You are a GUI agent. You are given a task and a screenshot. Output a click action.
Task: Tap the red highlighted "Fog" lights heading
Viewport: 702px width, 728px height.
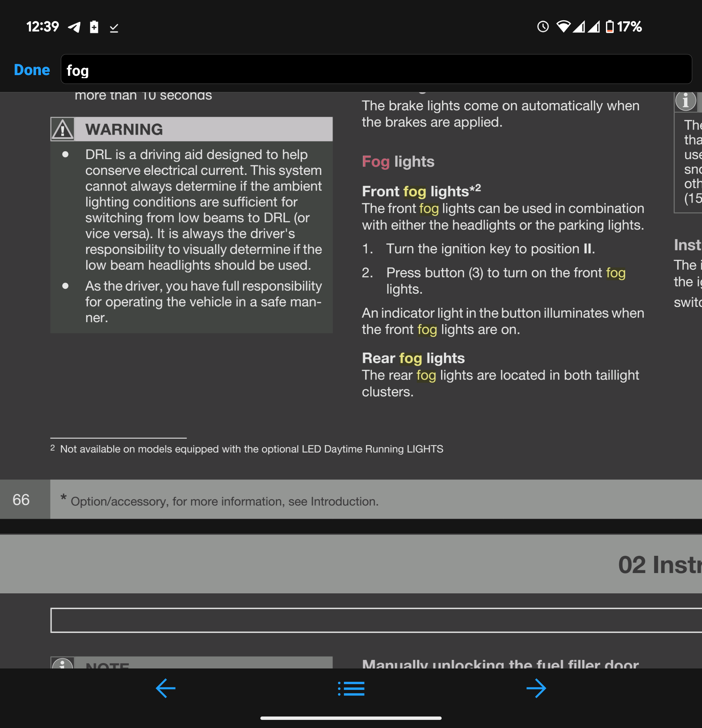(x=375, y=162)
